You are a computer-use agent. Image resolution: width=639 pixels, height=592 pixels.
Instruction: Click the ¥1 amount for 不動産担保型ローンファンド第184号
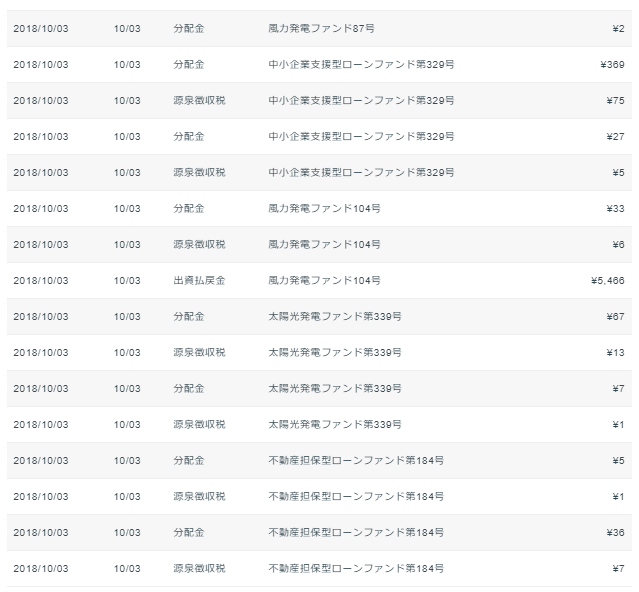pyautogui.click(x=618, y=496)
